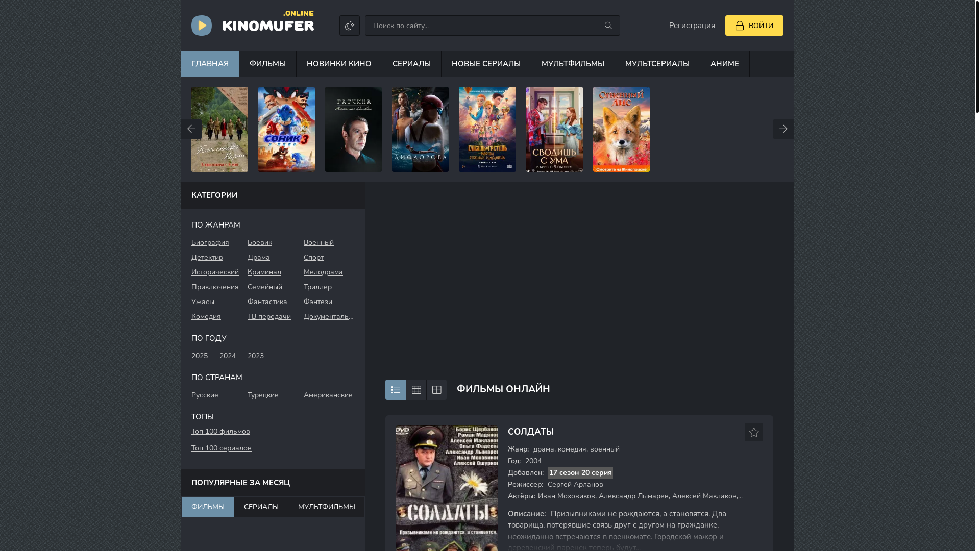Click the carousel right arrow
Viewport: 980px width, 551px height.
pyautogui.click(x=783, y=129)
